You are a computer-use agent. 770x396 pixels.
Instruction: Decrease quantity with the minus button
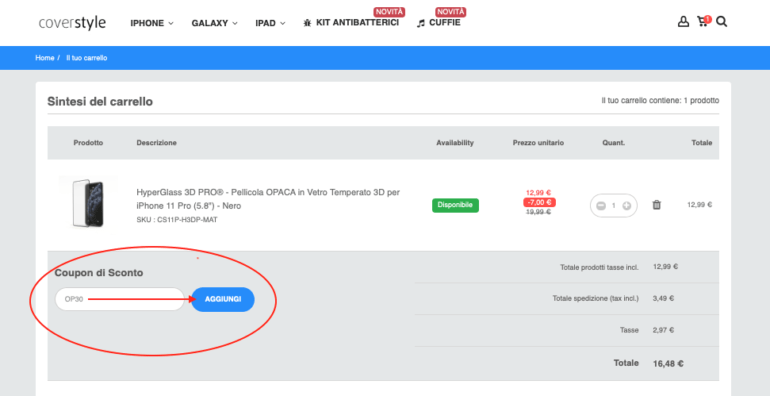(601, 206)
